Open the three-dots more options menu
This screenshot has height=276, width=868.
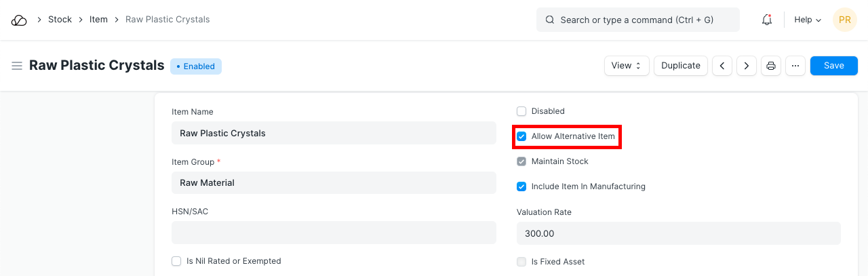click(795, 66)
